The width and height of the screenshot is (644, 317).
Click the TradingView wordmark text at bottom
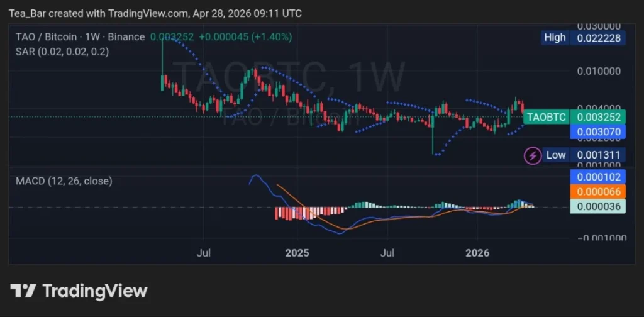[94, 291]
